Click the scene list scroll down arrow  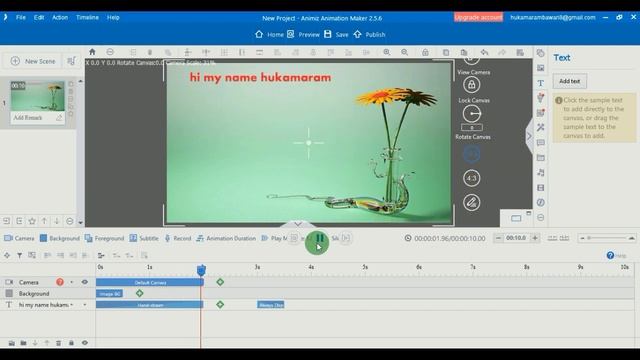tap(80, 222)
